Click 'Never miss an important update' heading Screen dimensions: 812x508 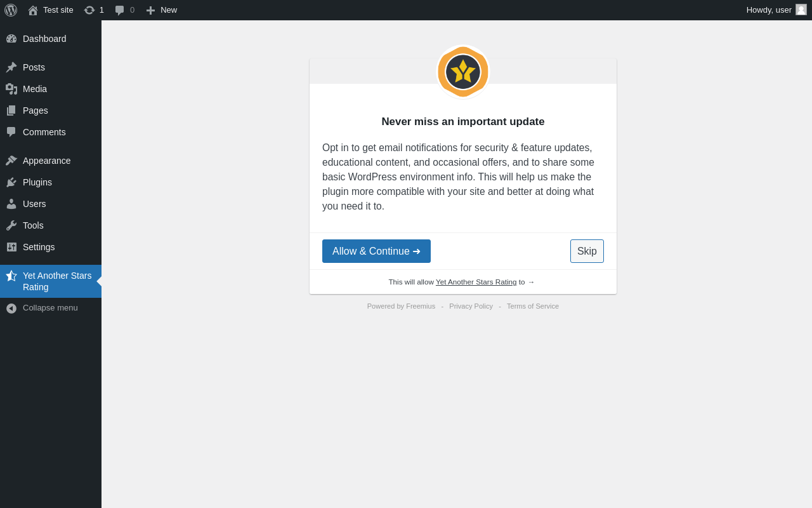click(x=463, y=121)
